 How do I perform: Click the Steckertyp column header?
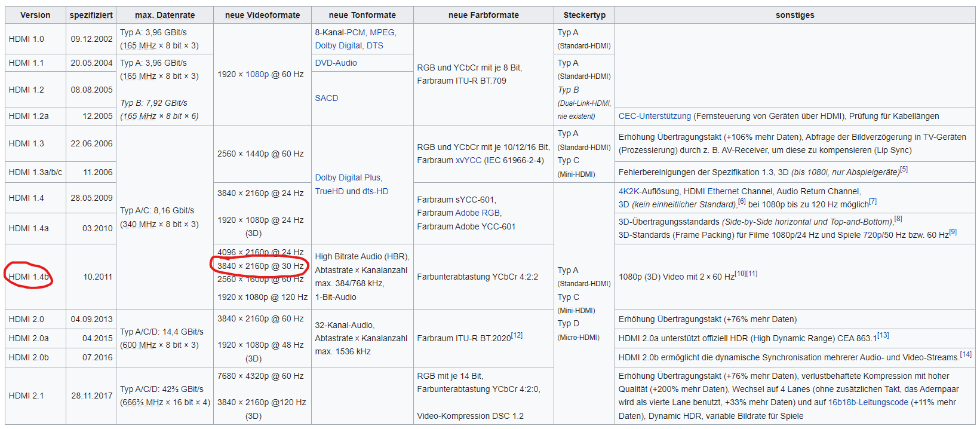[x=585, y=15]
